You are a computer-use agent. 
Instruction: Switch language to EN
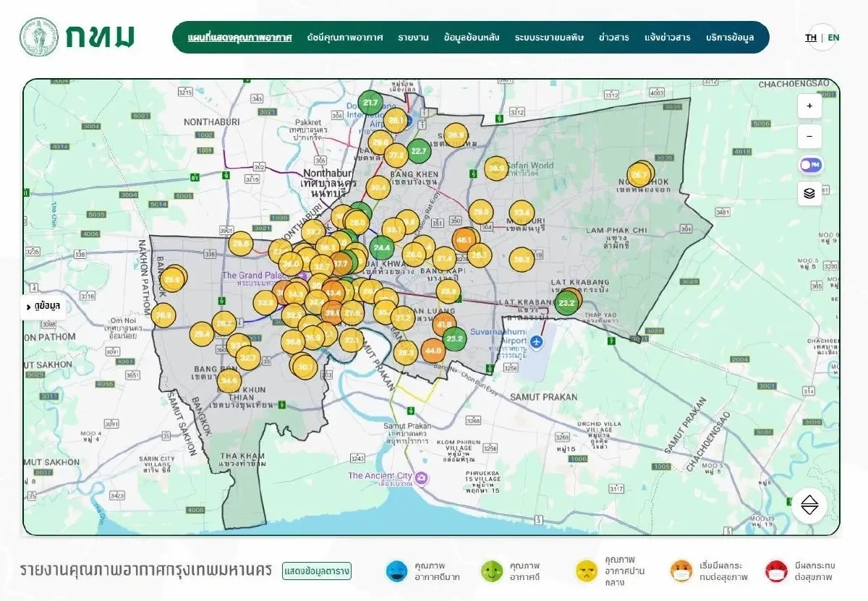834,38
